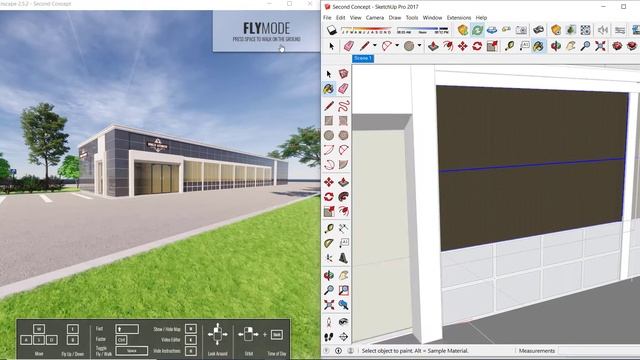Select the Circle shape tool in top toolbar
The image size is (640, 360).
pos(409,46)
